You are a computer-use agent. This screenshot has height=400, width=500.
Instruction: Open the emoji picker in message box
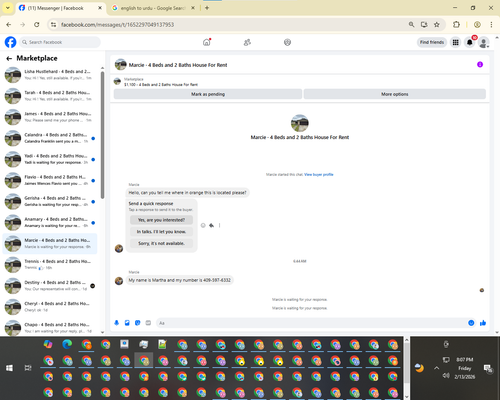pyautogui.click(x=471, y=323)
